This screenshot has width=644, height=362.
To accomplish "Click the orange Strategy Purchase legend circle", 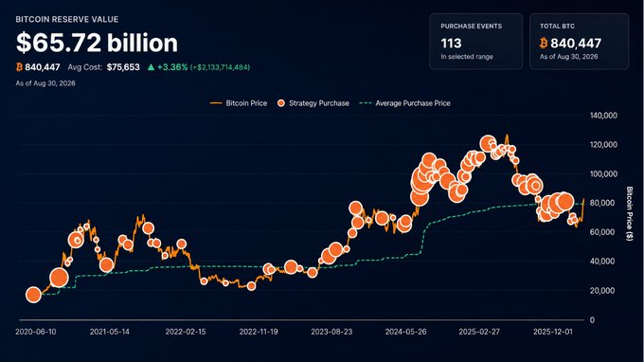I will (x=281, y=103).
